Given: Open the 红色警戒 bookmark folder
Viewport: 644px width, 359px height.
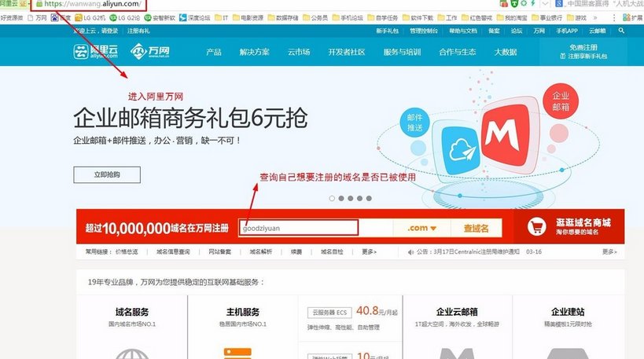Looking at the screenshot, I should pos(477,17).
